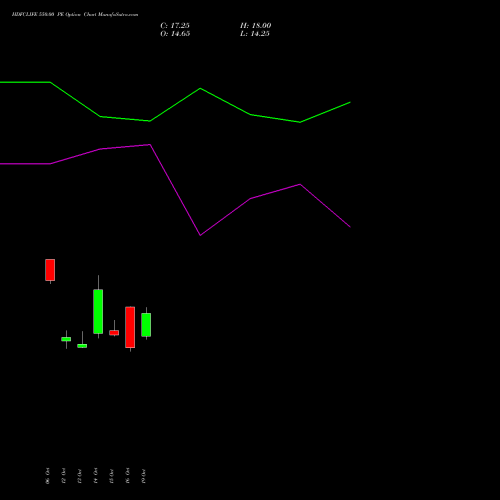Click the leftmost date label on the axis
500x500 pixels.
coord(47,476)
